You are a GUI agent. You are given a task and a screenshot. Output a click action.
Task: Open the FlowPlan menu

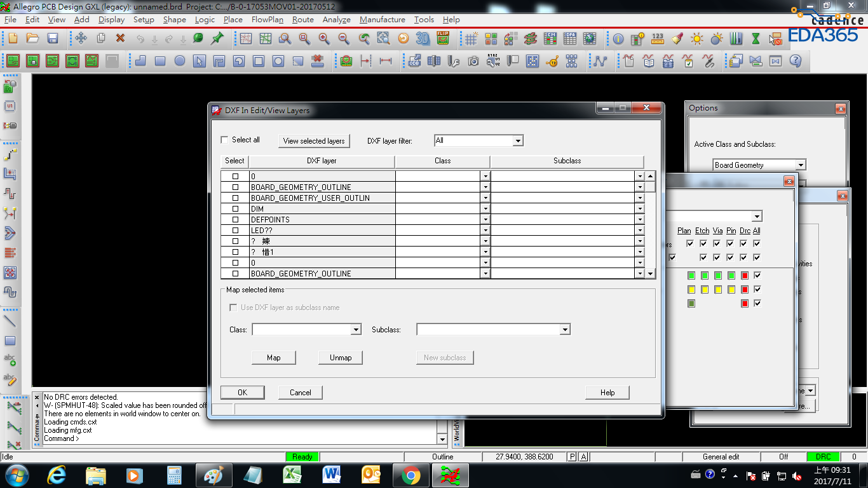[x=268, y=20]
